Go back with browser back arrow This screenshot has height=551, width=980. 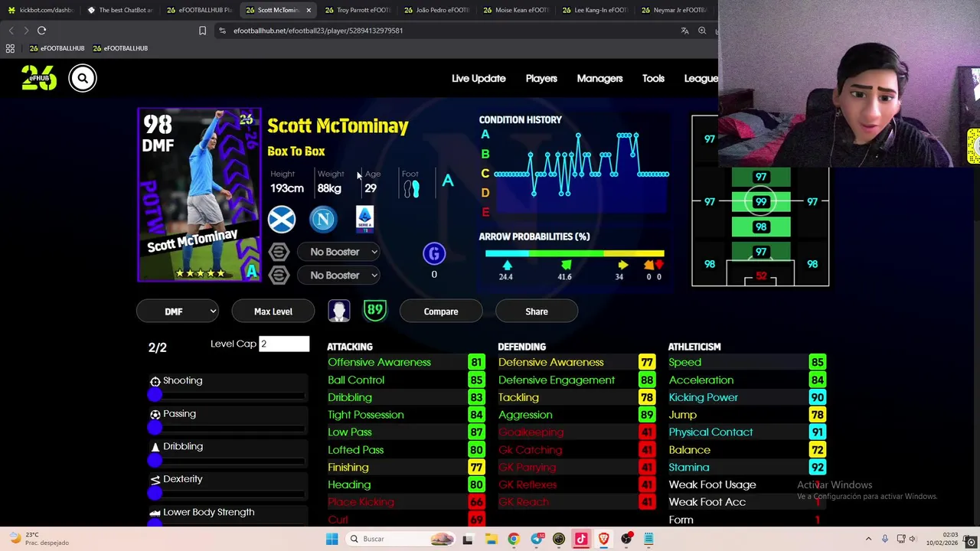click(x=11, y=31)
